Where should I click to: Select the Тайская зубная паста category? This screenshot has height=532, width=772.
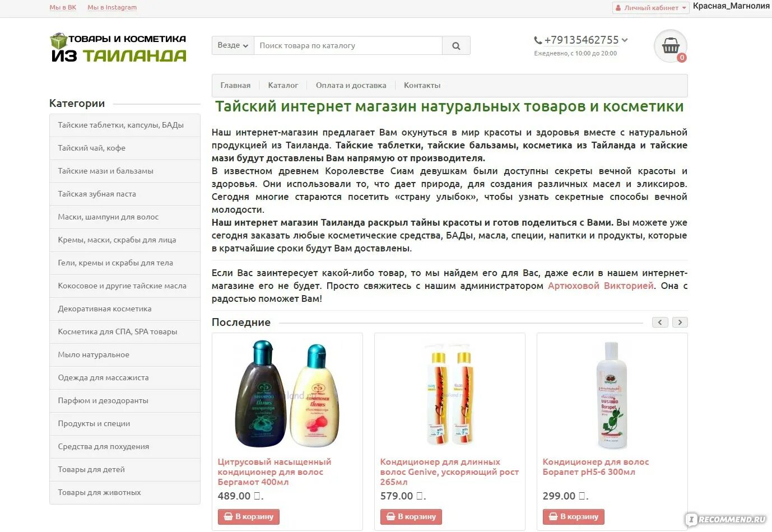[x=125, y=194]
